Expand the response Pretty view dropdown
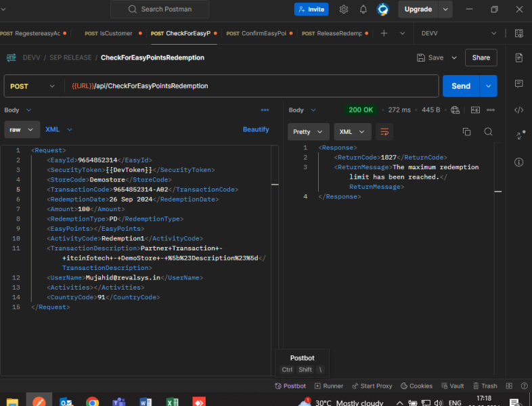Viewport: 532px width, 406px height. (309, 132)
